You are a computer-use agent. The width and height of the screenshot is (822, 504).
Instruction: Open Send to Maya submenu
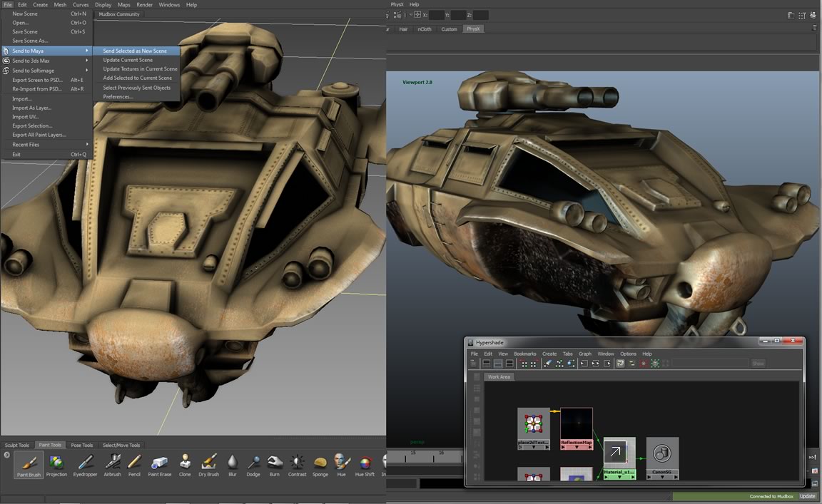point(46,51)
